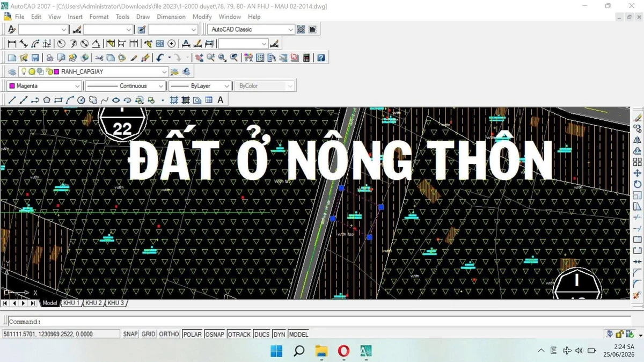Click the Radius Dimension tool
Image resolution: width=644 pixels, height=362 pixels.
coord(61,44)
